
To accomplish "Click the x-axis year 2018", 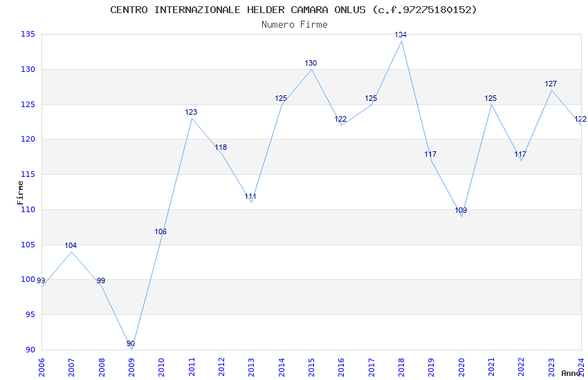I will pyautogui.click(x=401, y=368).
